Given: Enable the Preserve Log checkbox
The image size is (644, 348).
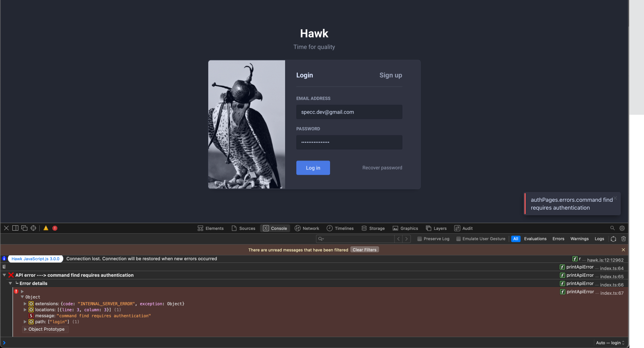Looking at the screenshot, I should [420, 239].
